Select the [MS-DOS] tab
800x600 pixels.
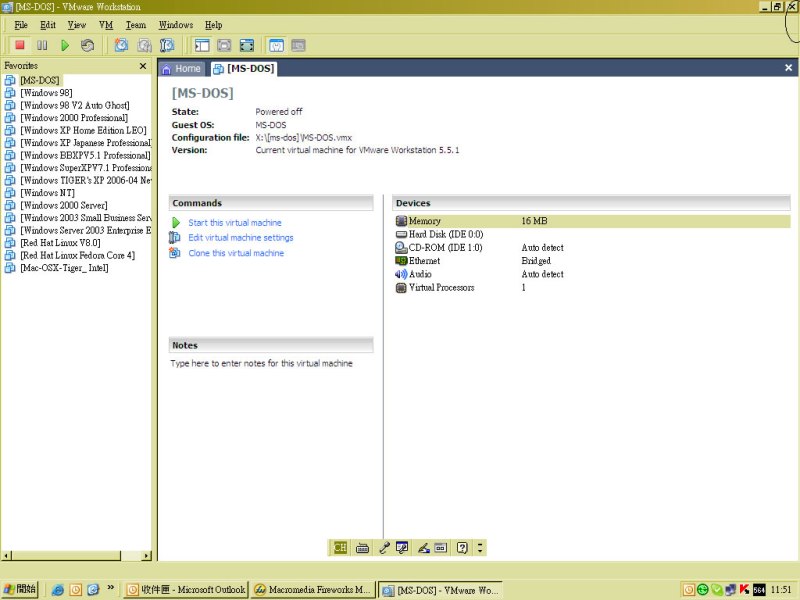pos(244,68)
